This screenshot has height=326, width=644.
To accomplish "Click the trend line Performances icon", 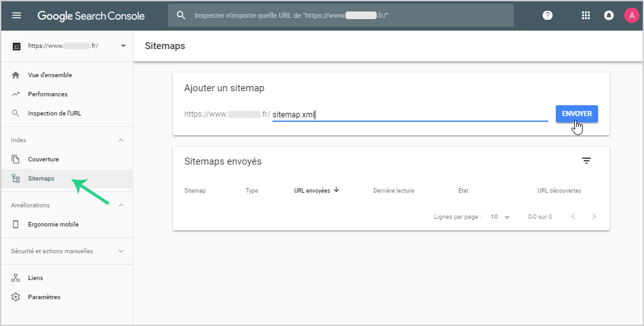I will (x=15, y=94).
